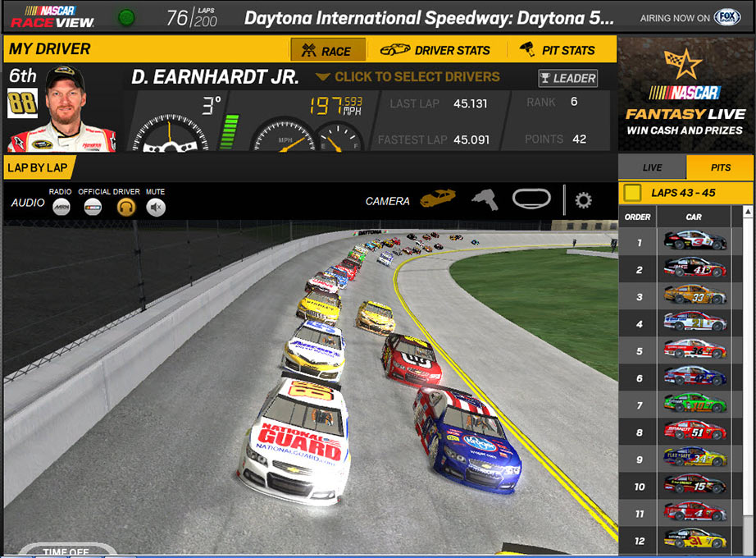This screenshot has height=558, width=756.
Task: Open the settings gear icon
Action: [x=584, y=199]
